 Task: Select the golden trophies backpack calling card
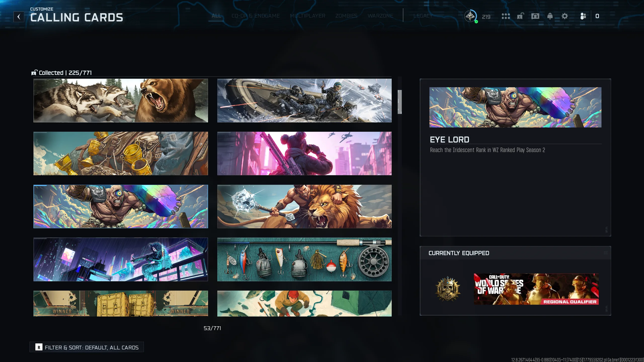pyautogui.click(x=121, y=154)
